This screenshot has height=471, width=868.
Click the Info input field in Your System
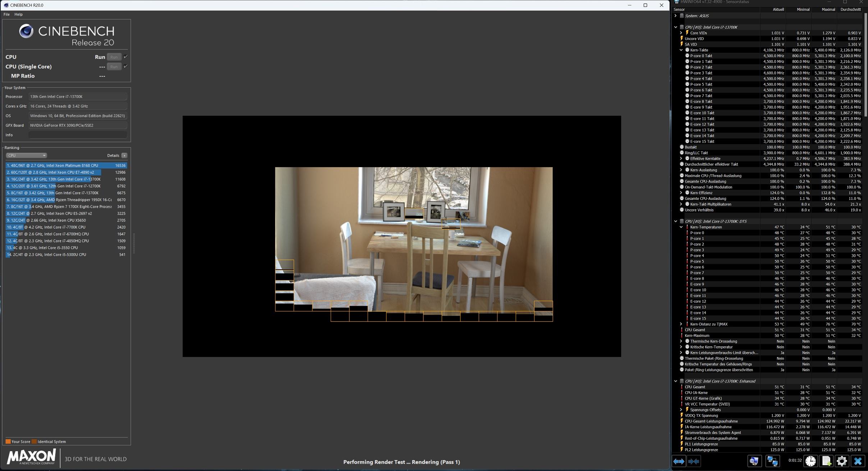[x=78, y=135]
